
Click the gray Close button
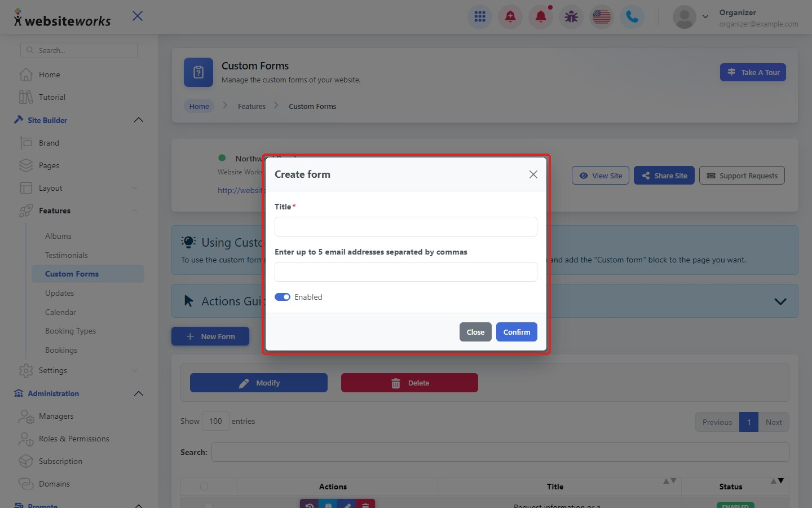(475, 332)
